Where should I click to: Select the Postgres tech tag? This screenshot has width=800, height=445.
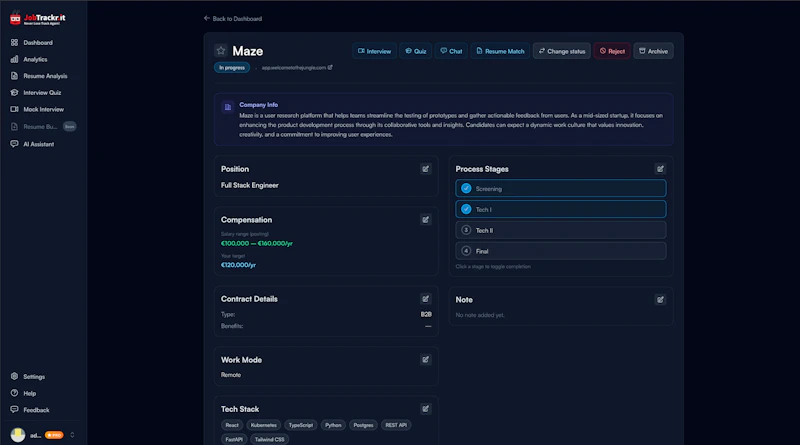(364, 425)
